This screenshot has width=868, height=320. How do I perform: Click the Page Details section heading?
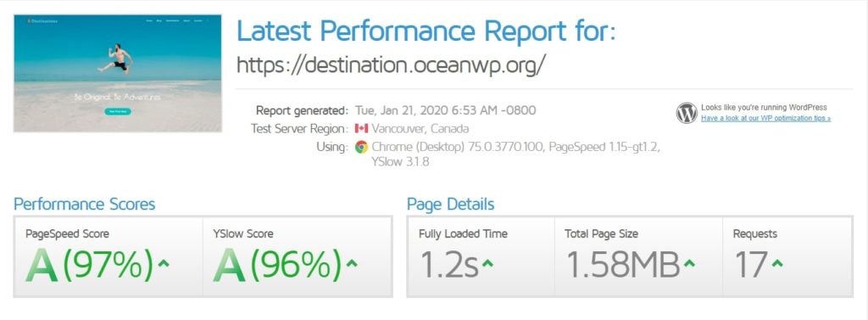tap(451, 204)
